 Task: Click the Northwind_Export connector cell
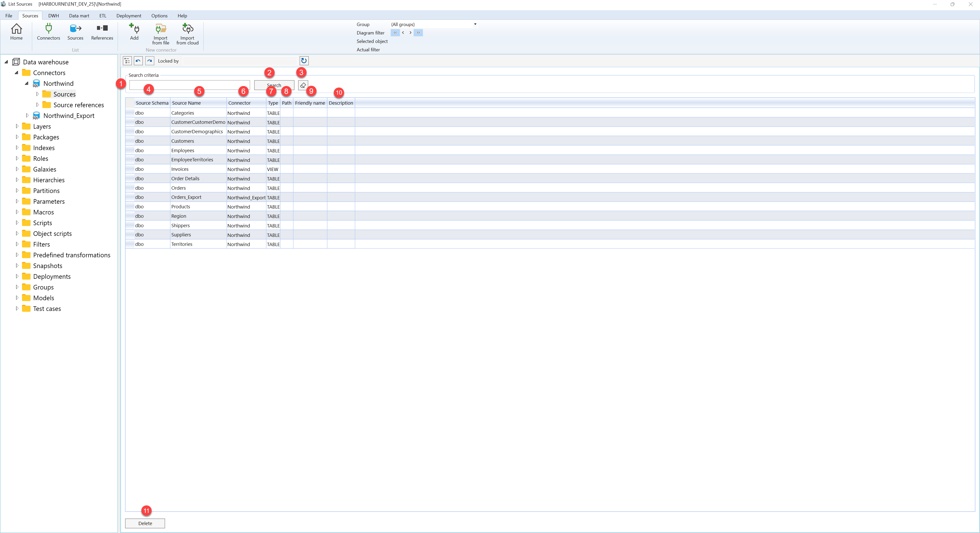(246, 197)
